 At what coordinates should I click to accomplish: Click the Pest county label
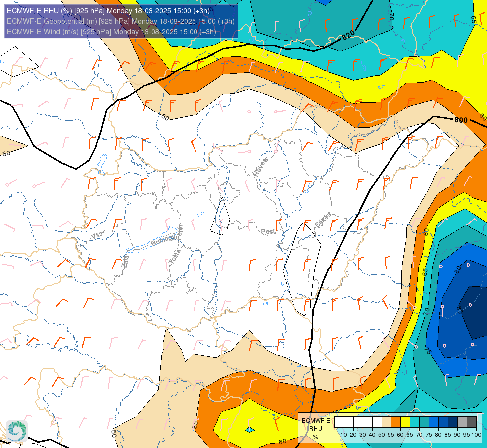[x=268, y=231]
